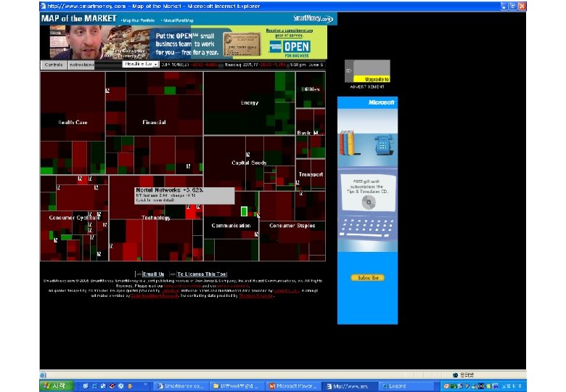Click the Energy sector label
This screenshot has height=392, width=566.
click(x=250, y=102)
